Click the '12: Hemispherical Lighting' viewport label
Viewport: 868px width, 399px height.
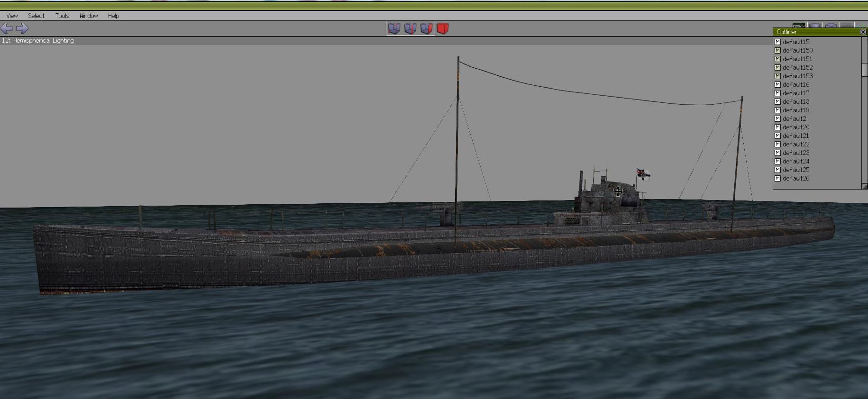[x=38, y=41]
